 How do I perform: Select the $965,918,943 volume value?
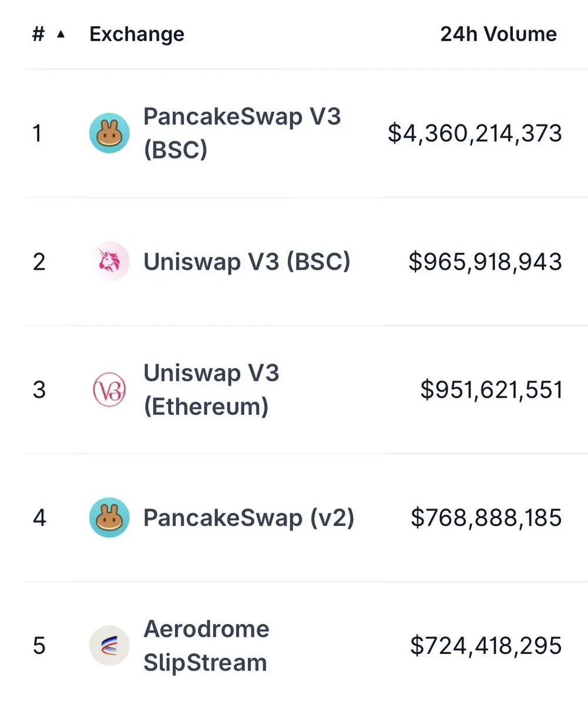pos(485,261)
